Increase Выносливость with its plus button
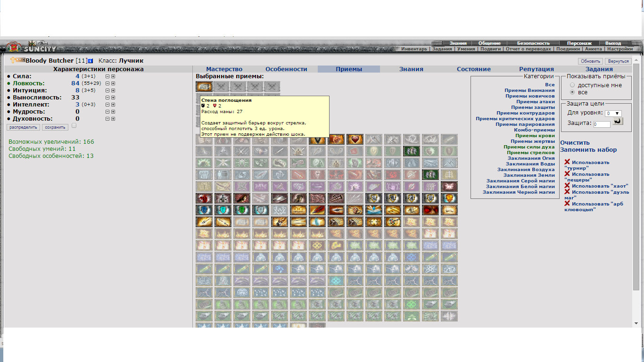The height and width of the screenshot is (362, 644). coord(113,98)
